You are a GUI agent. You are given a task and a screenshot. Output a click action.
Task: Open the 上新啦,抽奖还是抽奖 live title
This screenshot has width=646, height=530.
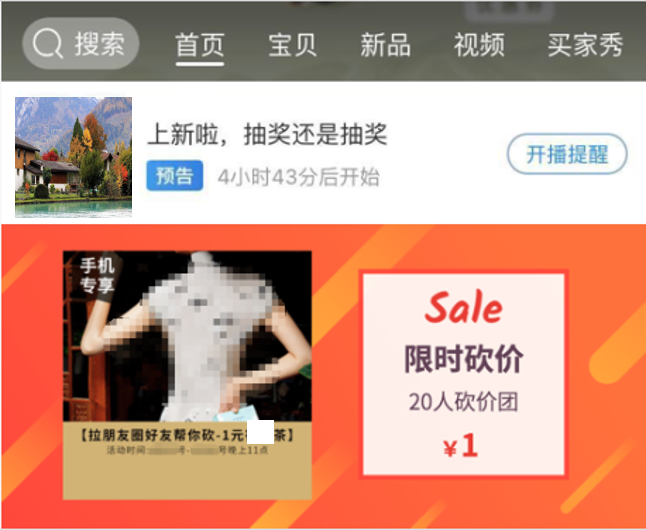tap(267, 135)
